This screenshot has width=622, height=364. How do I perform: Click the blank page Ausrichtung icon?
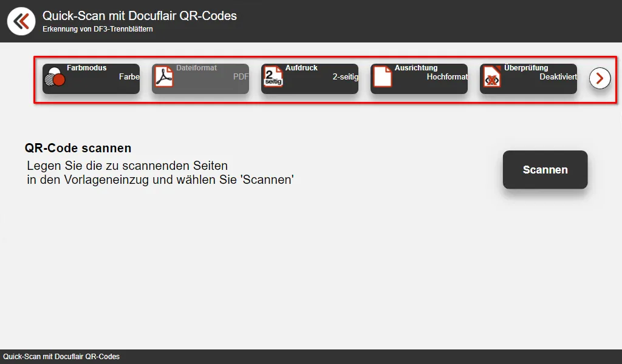pos(383,78)
